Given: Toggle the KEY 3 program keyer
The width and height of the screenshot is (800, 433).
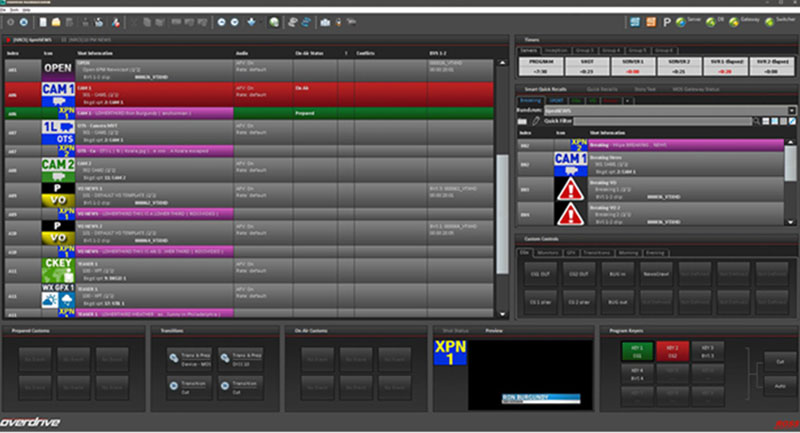Looking at the screenshot, I should [705, 350].
